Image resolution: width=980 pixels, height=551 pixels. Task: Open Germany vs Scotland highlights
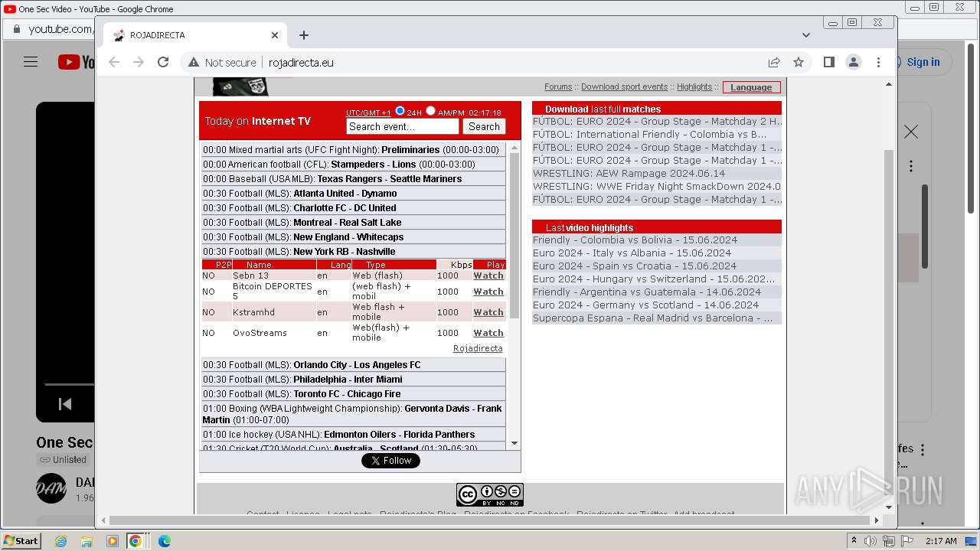point(657,305)
